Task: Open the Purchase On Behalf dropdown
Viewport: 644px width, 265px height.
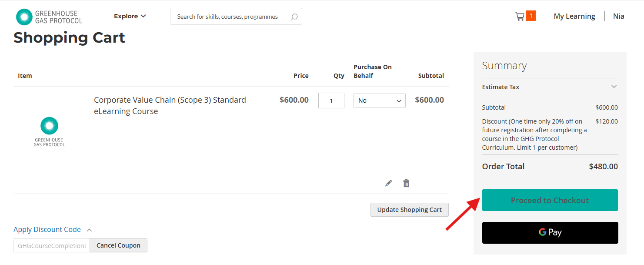Action: [x=379, y=101]
